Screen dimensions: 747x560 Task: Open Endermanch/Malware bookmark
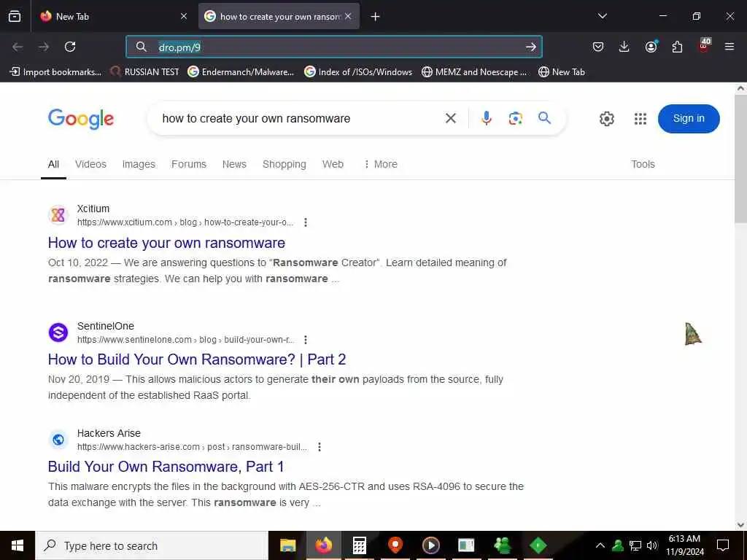pos(241,72)
